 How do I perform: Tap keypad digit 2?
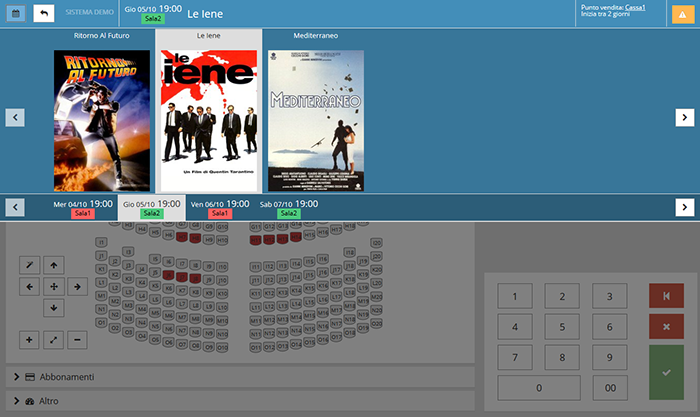click(562, 296)
